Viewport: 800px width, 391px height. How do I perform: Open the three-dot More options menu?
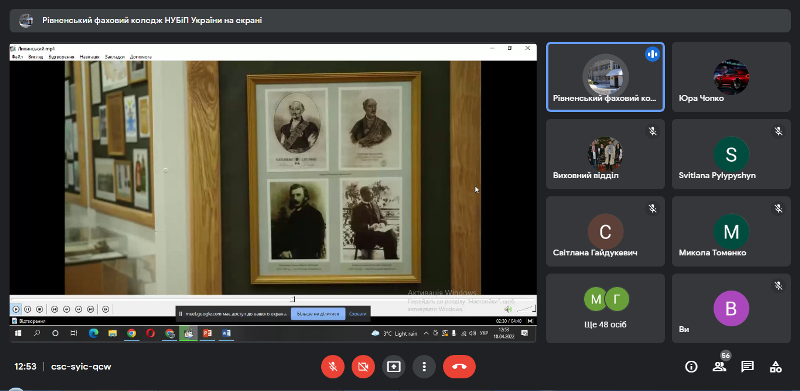(x=424, y=366)
